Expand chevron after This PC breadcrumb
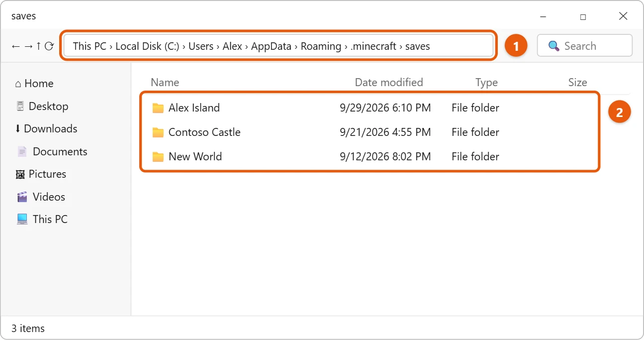The image size is (644, 340). (x=111, y=46)
